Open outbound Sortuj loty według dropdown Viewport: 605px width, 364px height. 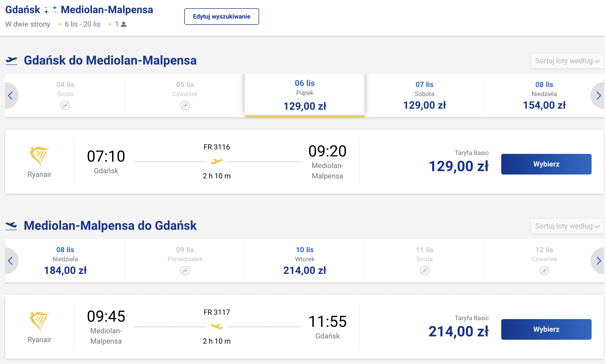pos(567,61)
